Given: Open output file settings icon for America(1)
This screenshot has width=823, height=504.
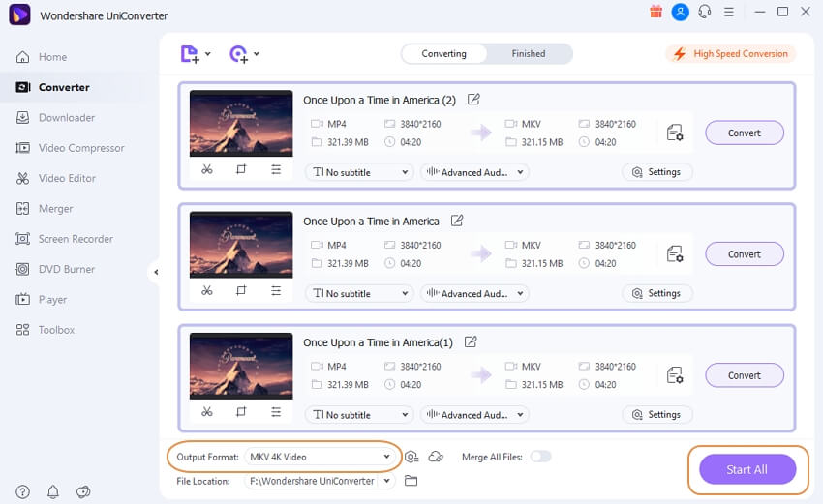Looking at the screenshot, I should tap(675, 375).
